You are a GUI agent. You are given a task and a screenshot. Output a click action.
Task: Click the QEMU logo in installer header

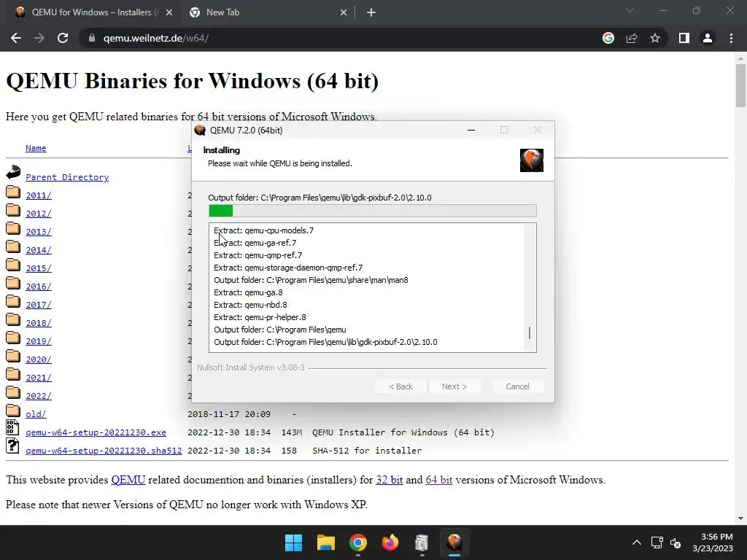(532, 160)
